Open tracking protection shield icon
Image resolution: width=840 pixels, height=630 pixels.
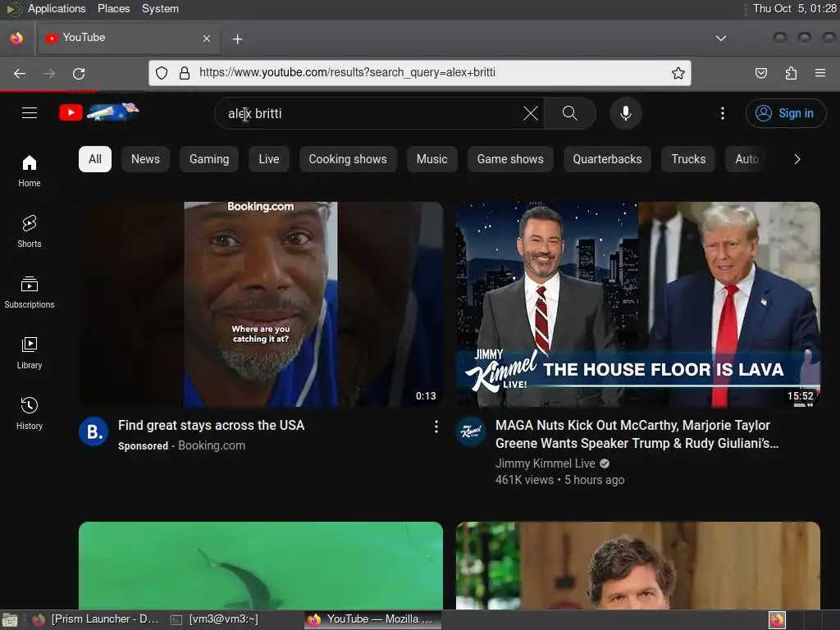pyautogui.click(x=162, y=73)
